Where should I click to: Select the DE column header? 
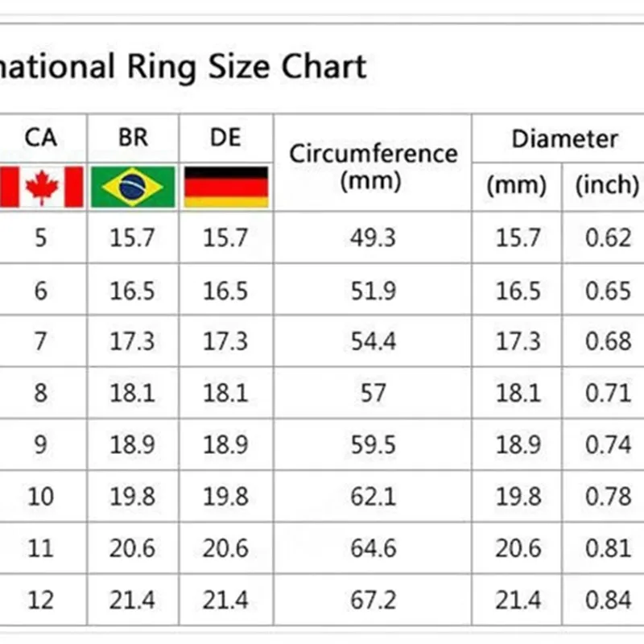tap(226, 138)
